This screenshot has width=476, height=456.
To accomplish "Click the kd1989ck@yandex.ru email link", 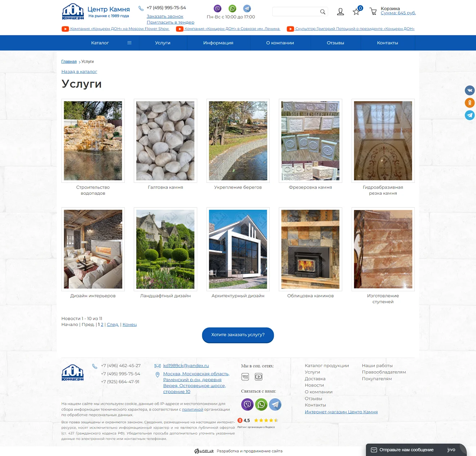I will point(186,366).
